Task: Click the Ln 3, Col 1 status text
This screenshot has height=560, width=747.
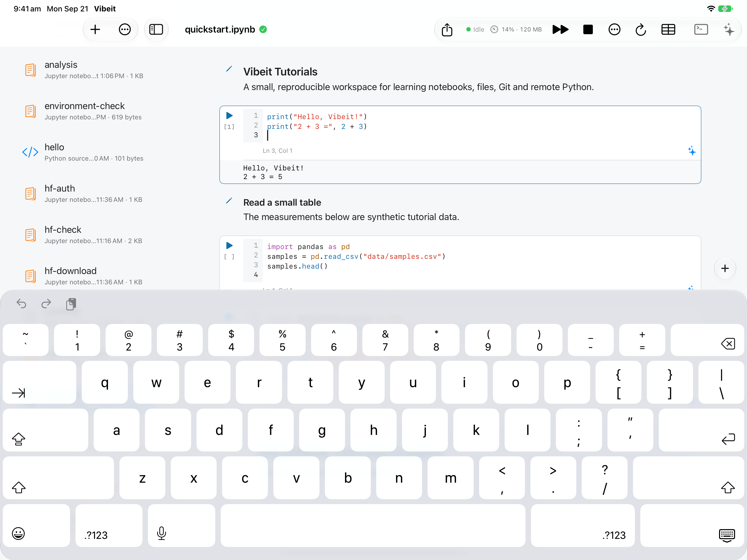Action: click(278, 151)
